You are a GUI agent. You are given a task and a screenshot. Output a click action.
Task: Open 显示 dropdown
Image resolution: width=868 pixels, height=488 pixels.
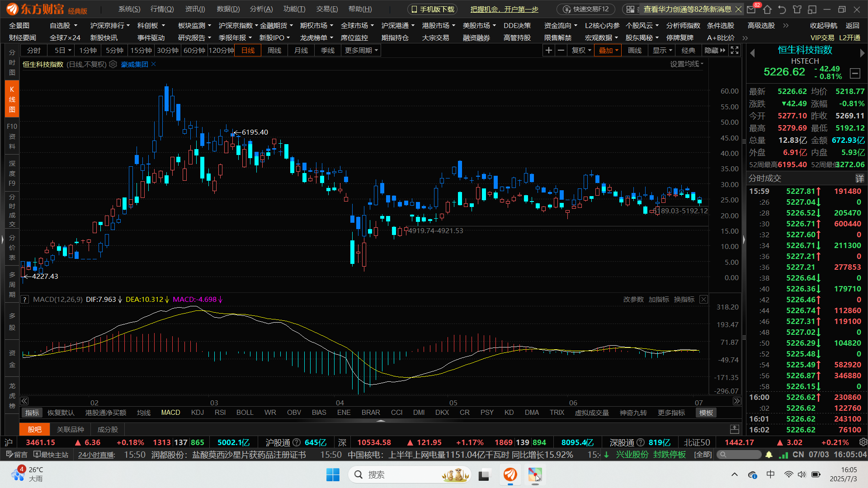662,50
